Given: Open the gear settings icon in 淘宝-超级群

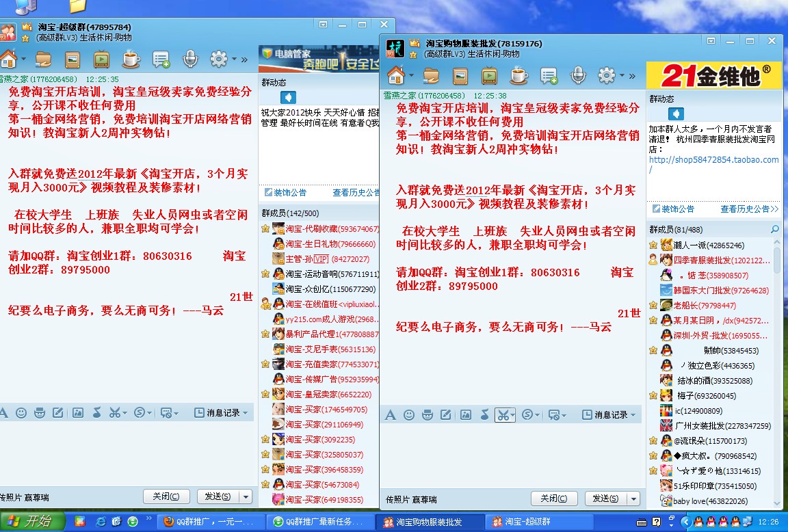Looking at the screenshot, I should [x=218, y=59].
